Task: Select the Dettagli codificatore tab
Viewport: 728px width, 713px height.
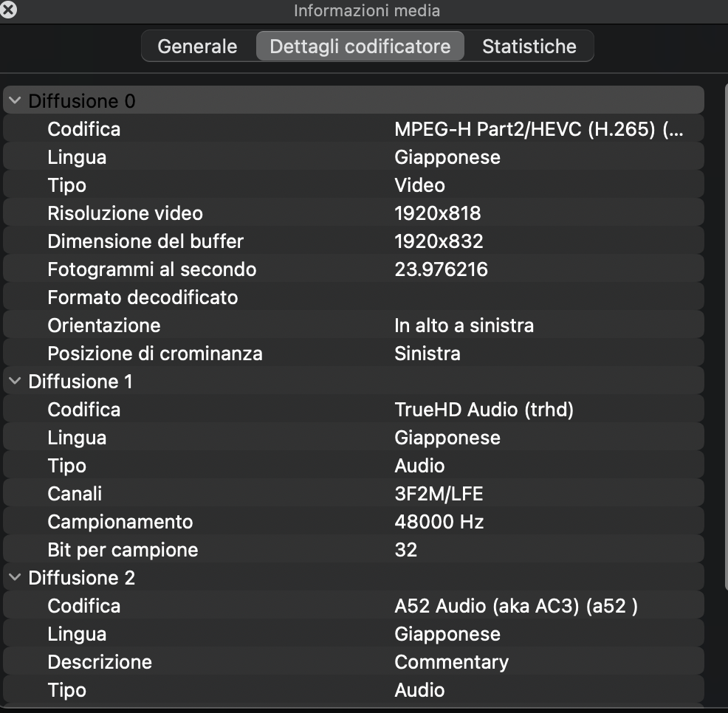Action: coord(360,46)
